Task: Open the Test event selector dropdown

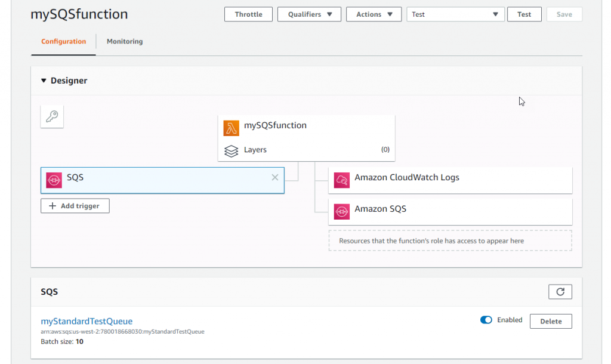Action: tap(455, 14)
